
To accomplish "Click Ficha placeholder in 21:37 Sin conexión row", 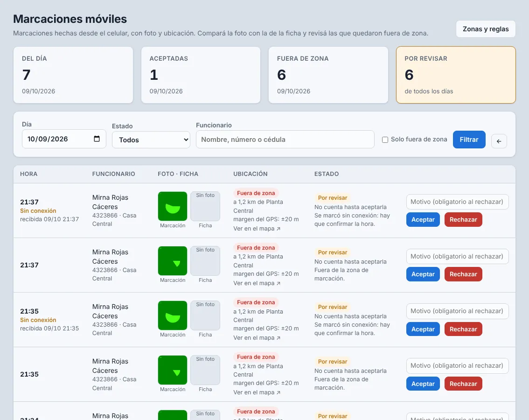I will [x=205, y=206].
